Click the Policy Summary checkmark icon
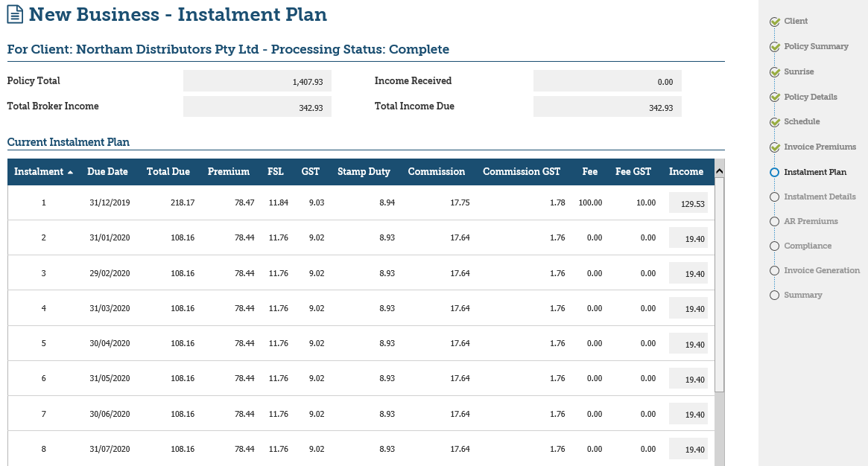The height and width of the screenshot is (466, 868). pos(775,47)
